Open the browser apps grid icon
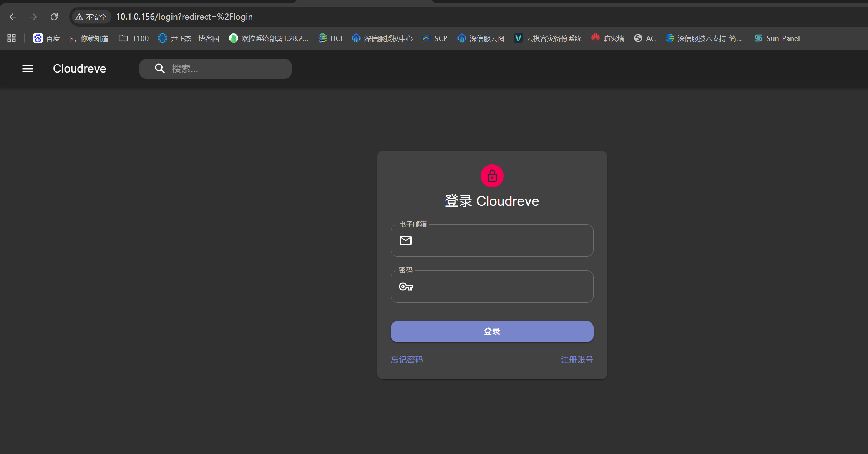 (12, 38)
